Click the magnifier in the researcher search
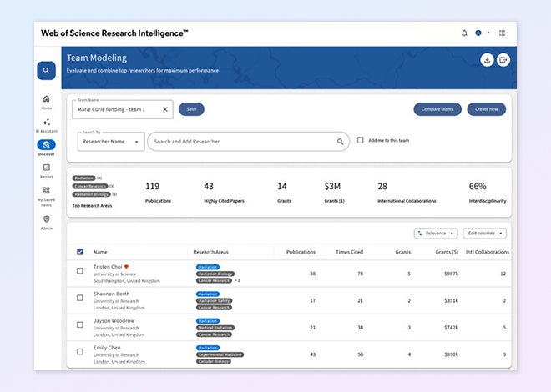The image size is (551, 392). [340, 142]
